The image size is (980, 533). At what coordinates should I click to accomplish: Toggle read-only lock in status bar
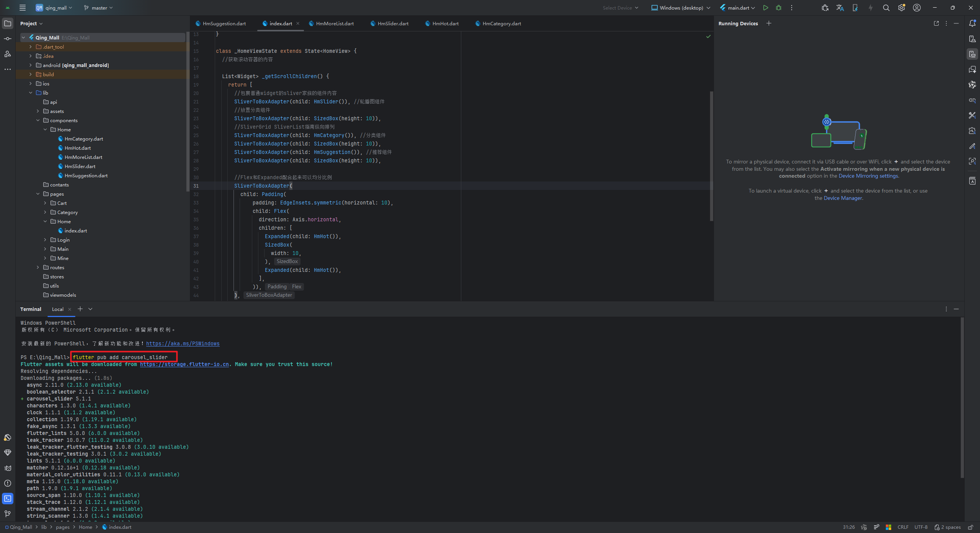970,527
